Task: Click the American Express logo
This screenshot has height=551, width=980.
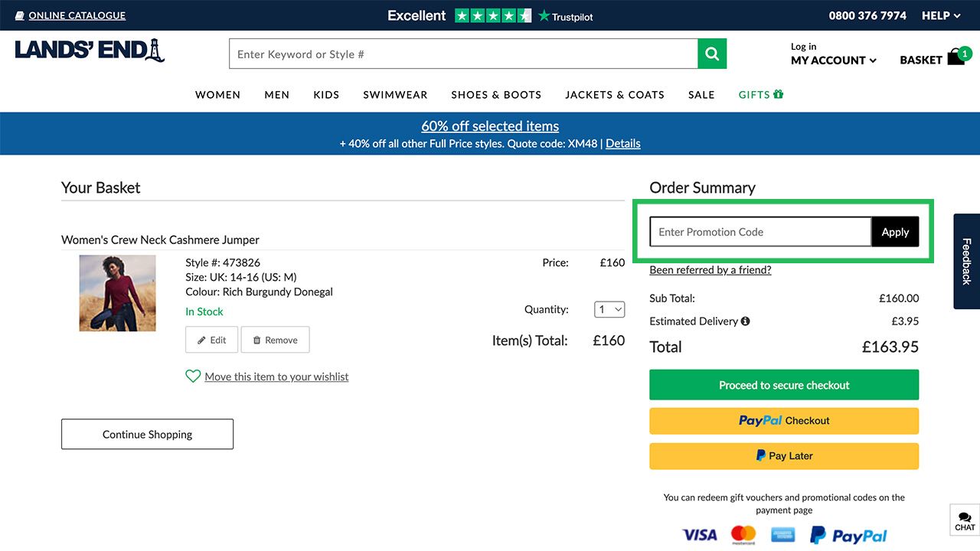Action: (783, 535)
